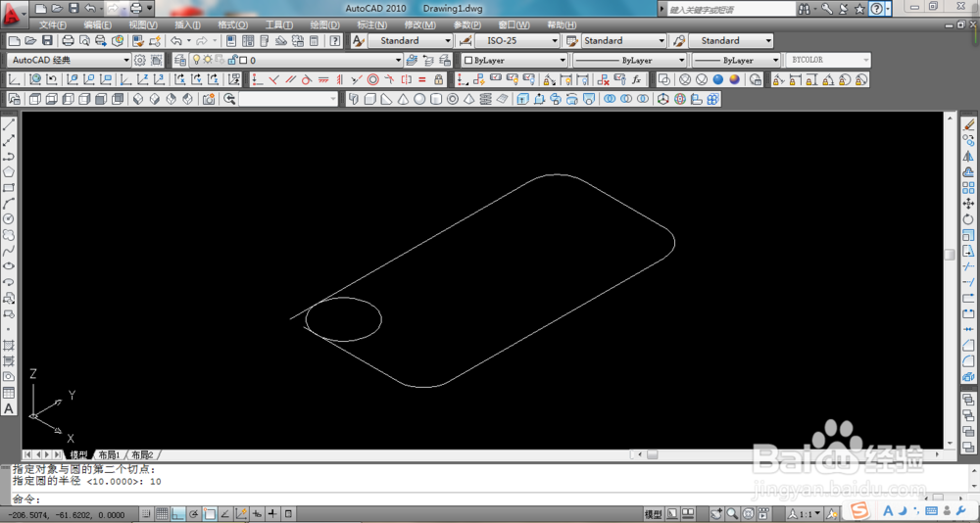Toggle Polar Tracking in status bar

tap(194, 513)
